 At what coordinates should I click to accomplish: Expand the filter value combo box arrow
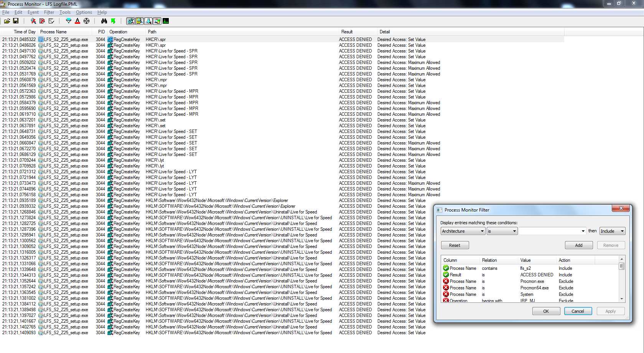tap(583, 231)
